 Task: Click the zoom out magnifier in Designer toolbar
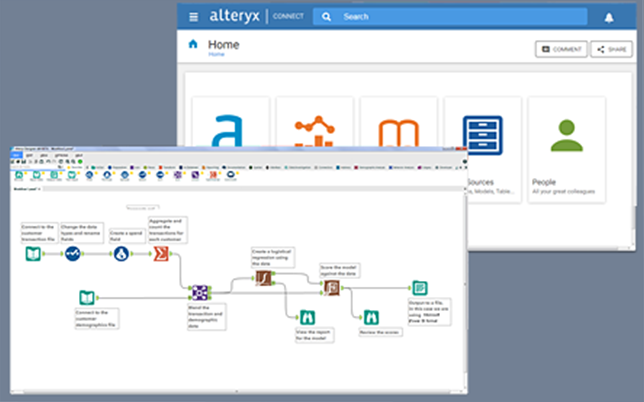click(73, 161)
